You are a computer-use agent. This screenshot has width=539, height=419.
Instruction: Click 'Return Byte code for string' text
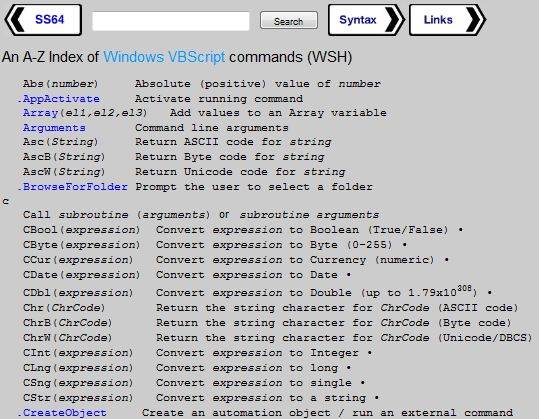point(230,157)
